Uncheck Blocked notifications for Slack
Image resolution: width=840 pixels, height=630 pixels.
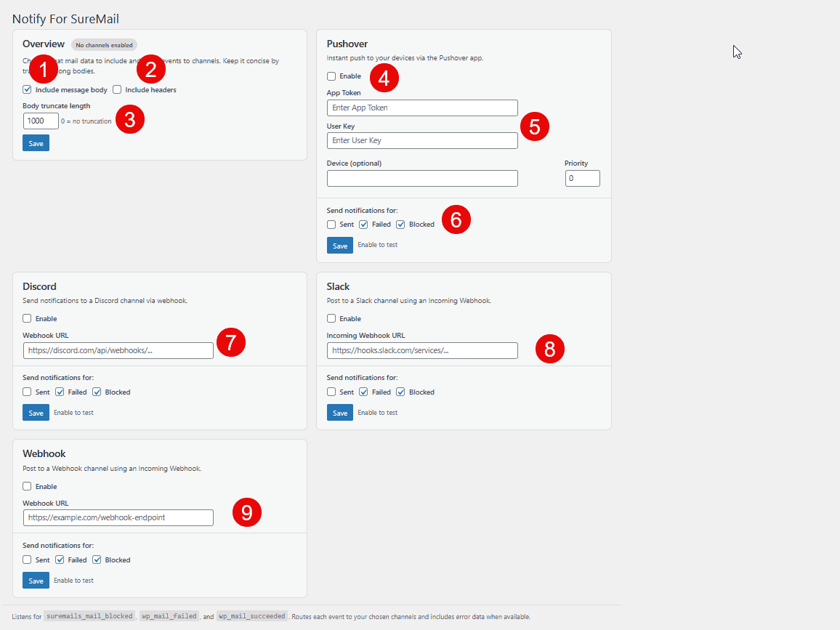(400, 392)
